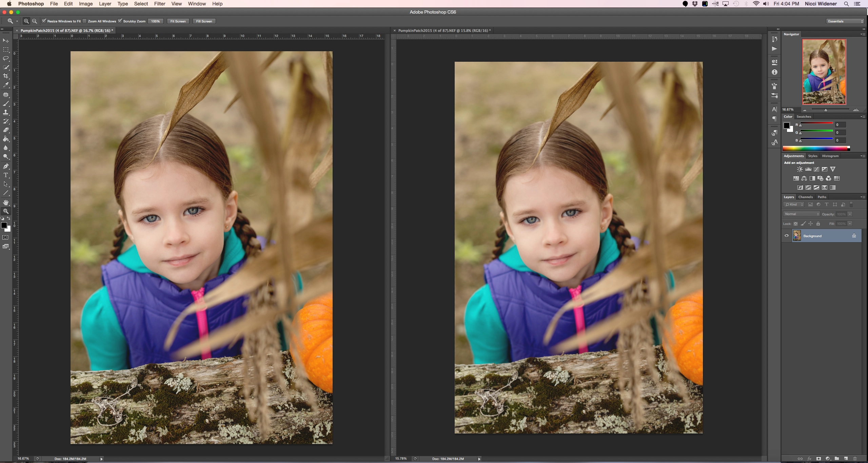
Task: Open the Filter menu
Action: click(159, 4)
